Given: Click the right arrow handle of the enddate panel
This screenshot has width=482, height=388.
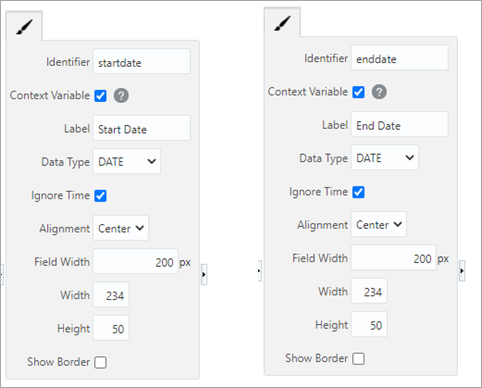Looking at the screenshot, I should coord(462,271).
